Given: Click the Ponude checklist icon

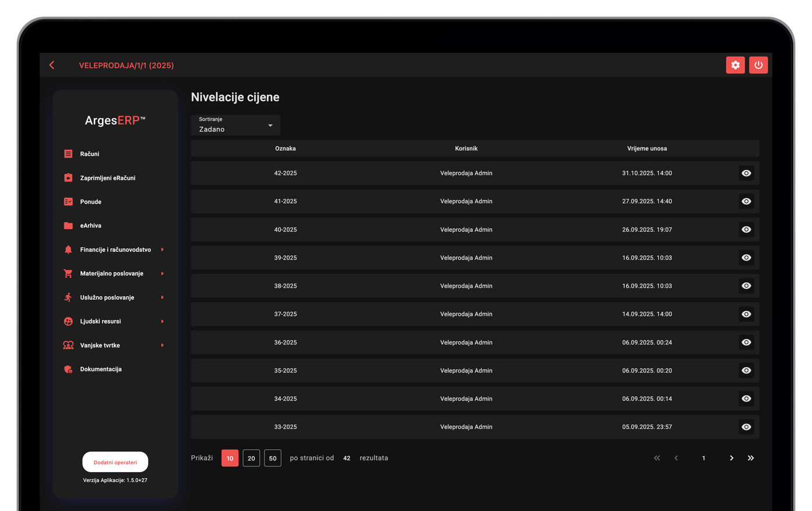Looking at the screenshot, I should pos(68,202).
